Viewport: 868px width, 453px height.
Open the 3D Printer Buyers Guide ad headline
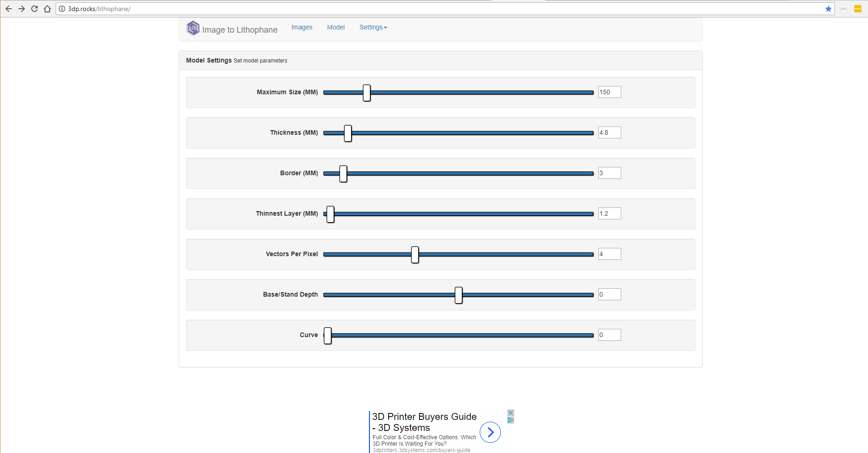pos(424,422)
